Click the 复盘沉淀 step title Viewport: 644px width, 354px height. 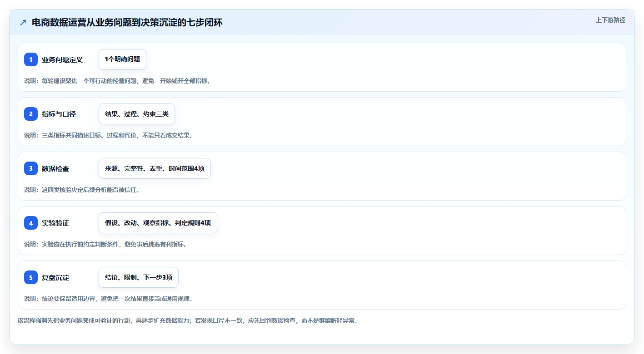pos(55,277)
